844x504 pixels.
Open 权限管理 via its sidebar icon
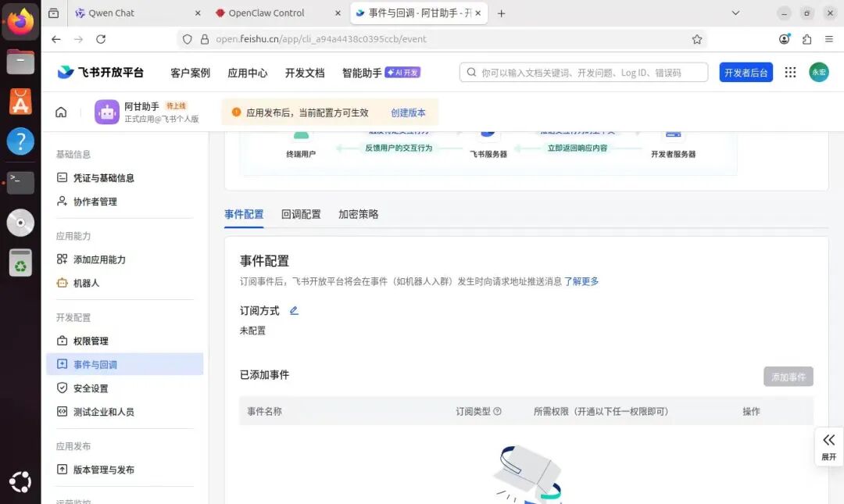point(63,341)
